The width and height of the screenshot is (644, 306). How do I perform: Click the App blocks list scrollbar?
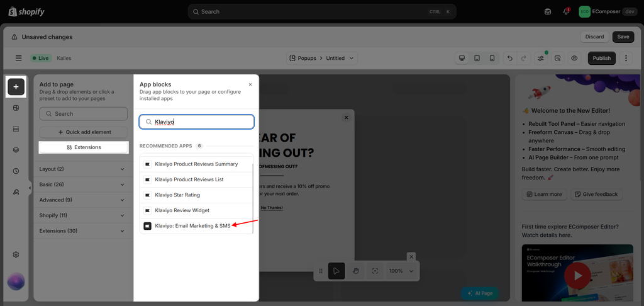click(x=253, y=198)
